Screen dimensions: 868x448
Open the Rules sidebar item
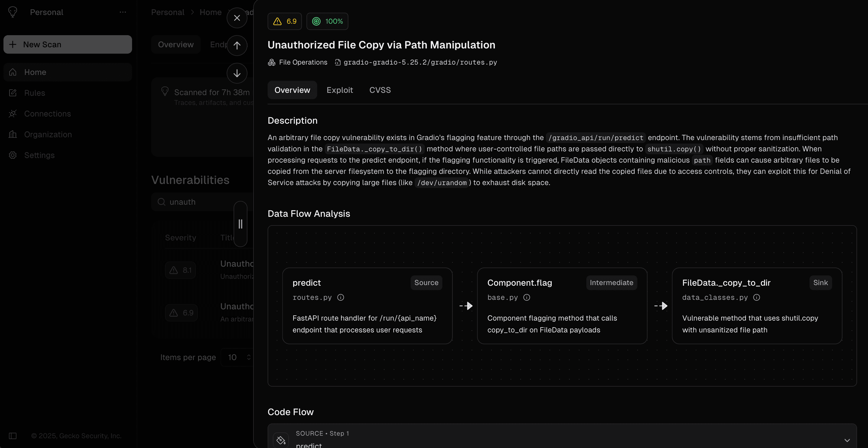(x=68, y=93)
